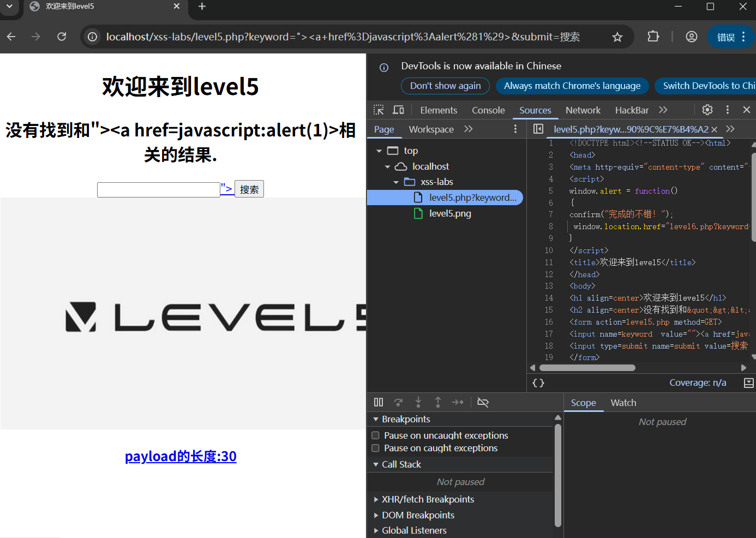Click the debugger sidebar vertical scrollbar

coord(558,475)
